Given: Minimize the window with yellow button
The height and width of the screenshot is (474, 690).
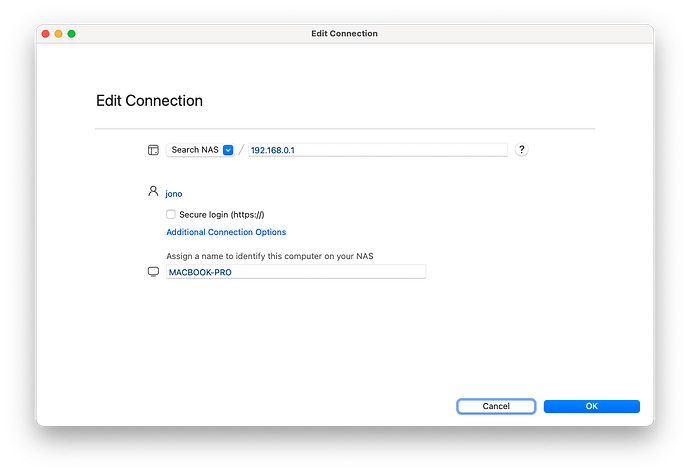Looking at the screenshot, I should tap(59, 34).
